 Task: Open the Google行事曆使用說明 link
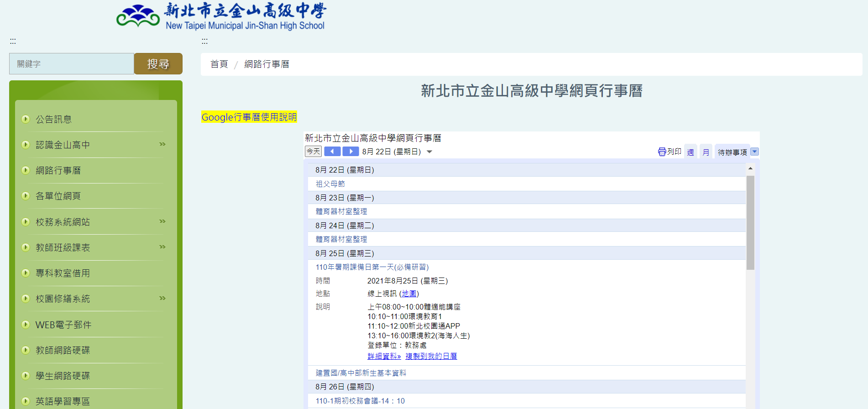249,117
